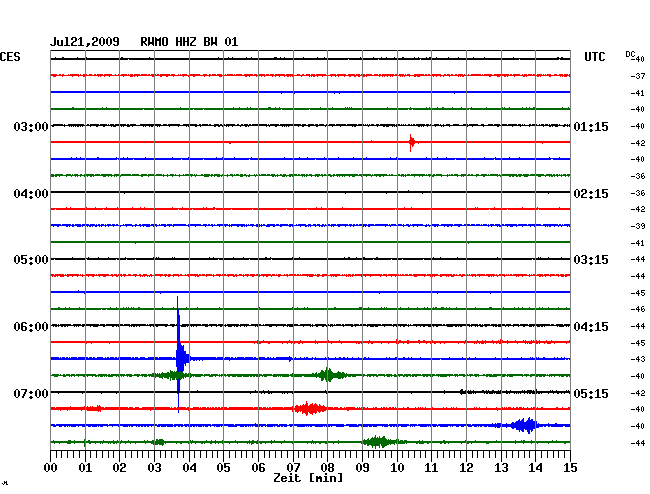Click the DC offset value -46
The image size is (650, 494).
pos(638,309)
